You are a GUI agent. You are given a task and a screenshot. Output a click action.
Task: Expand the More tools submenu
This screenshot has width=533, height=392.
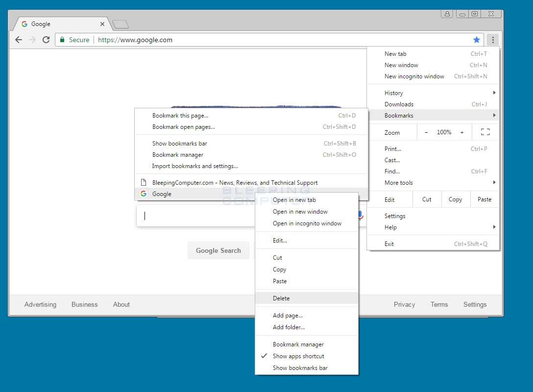[398, 182]
